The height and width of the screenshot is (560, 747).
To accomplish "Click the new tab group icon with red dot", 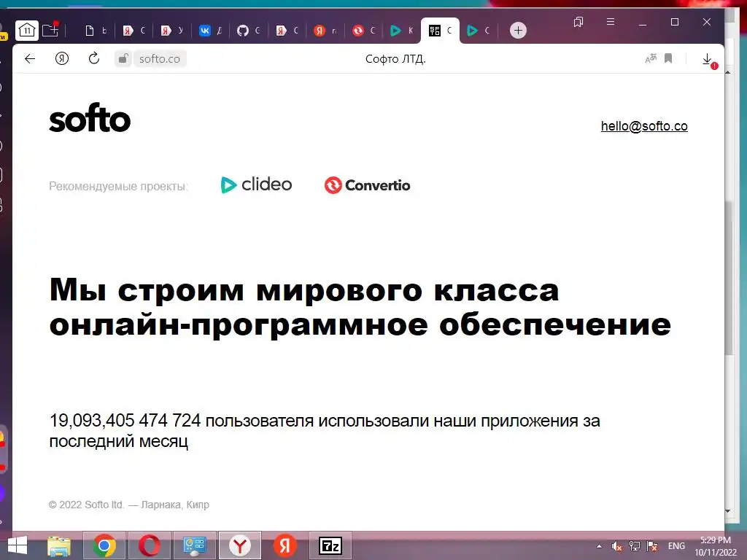I will pyautogui.click(x=50, y=30).
